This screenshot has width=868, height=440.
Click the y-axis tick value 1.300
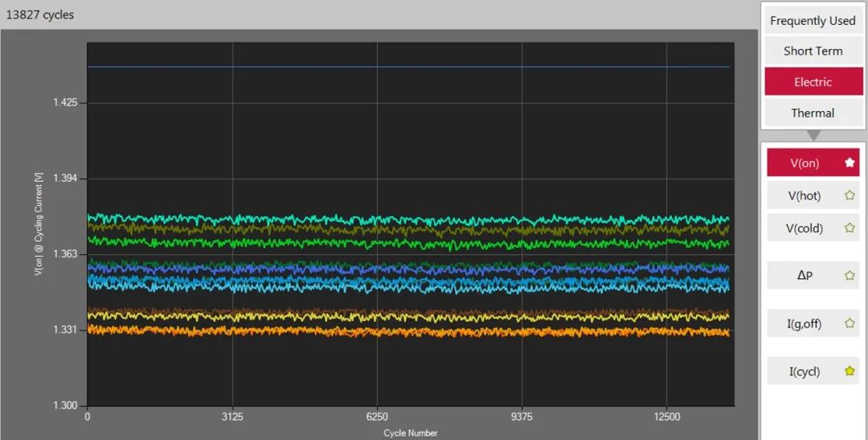point(65,405)
